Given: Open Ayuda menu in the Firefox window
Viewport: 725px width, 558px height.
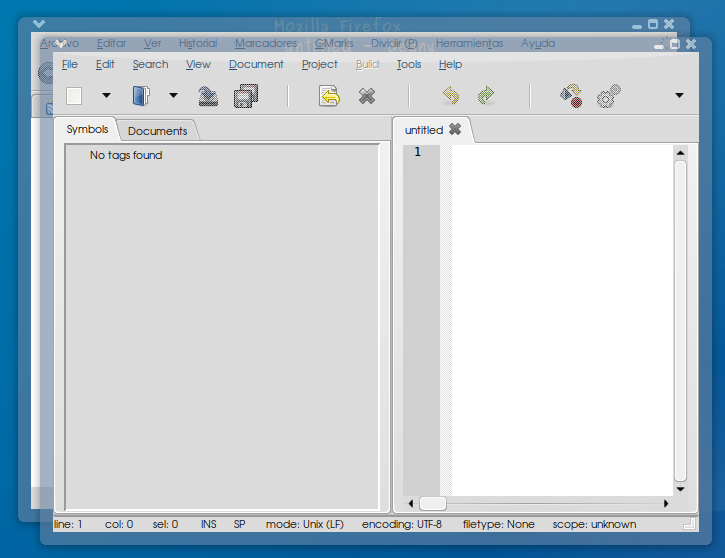Looking at the screenshot, I should click(x=538, y=43).
